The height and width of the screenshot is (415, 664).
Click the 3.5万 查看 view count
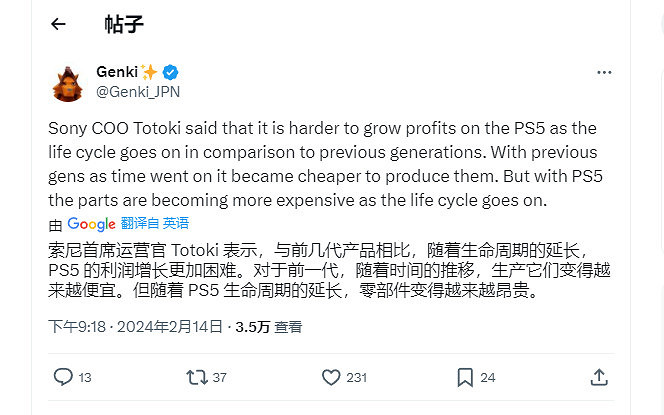tap(268, 326)
